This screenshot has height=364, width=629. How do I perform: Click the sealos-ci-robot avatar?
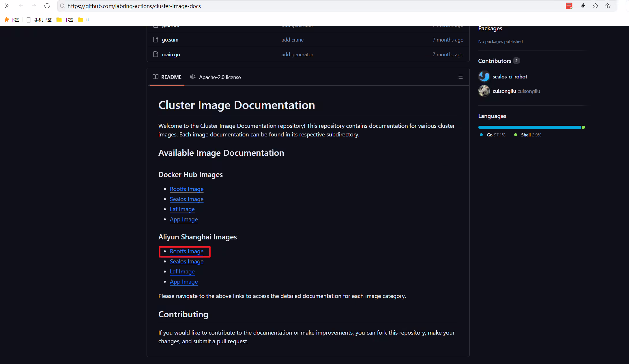(484, 76)
